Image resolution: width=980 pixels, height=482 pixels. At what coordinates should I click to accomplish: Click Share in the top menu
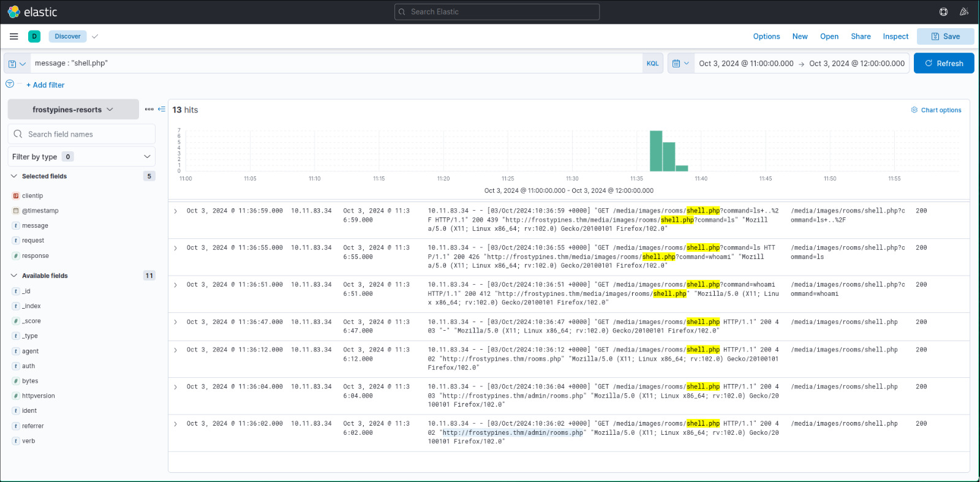click(x=860, y=36)
